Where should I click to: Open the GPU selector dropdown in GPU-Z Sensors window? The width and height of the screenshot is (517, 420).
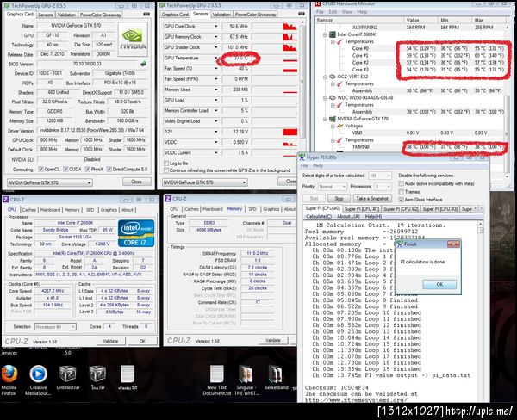(x=204, y=182)
